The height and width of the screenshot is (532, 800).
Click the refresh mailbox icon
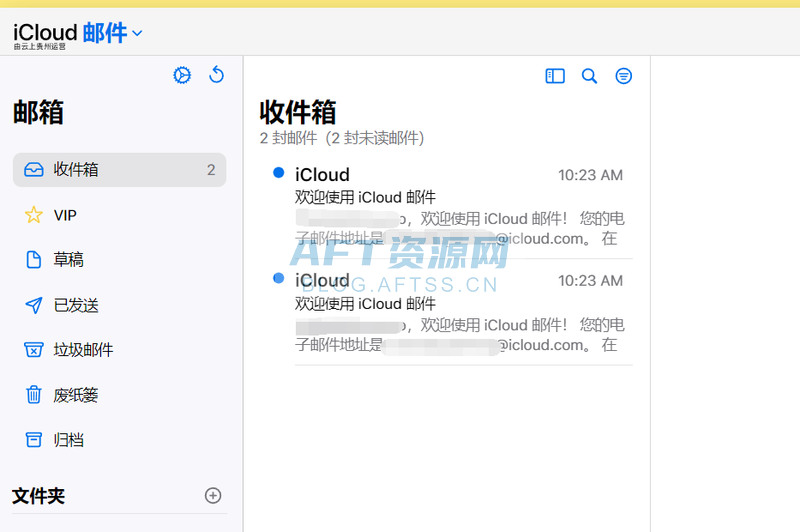point(216,75)
